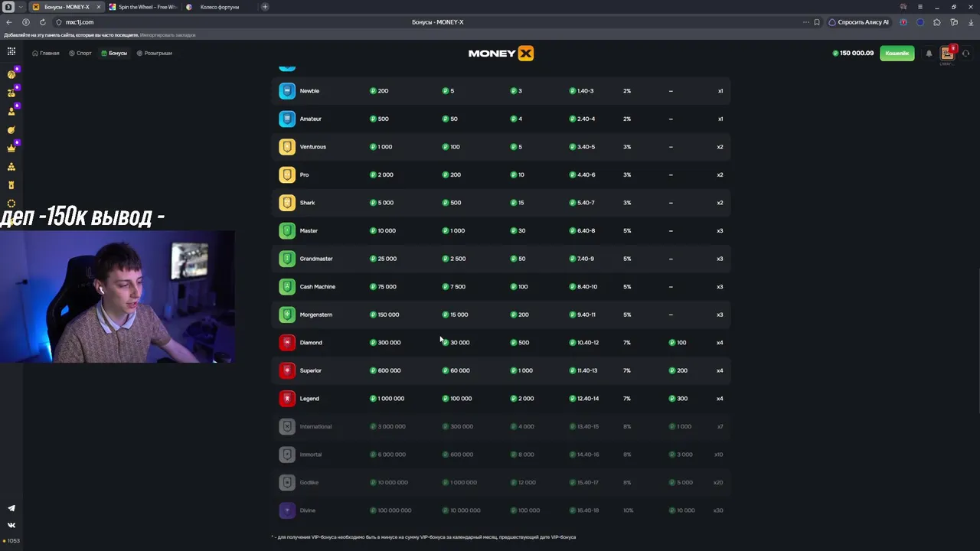Click the x30 multiplier in Divine row

coord(718,510)
